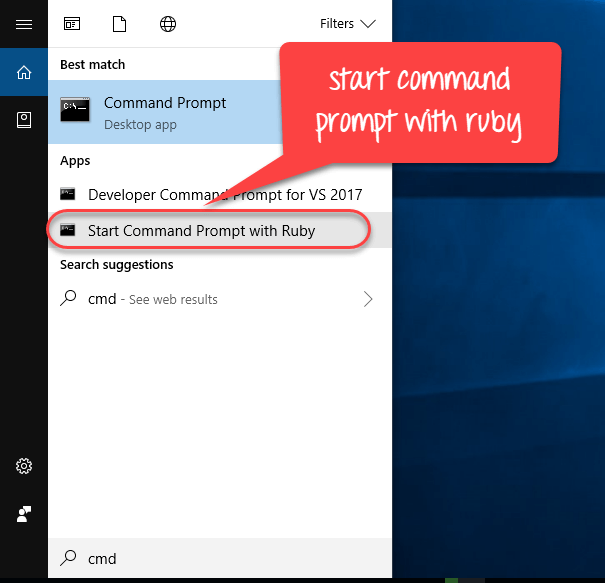Launch Start Command Prompt with Ruby
The width and height of the screenshot is (605, 583).
[x=201, y=231]
